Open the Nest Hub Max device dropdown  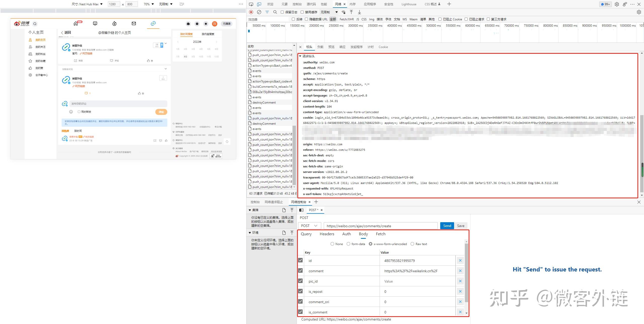tap(87, 4)
